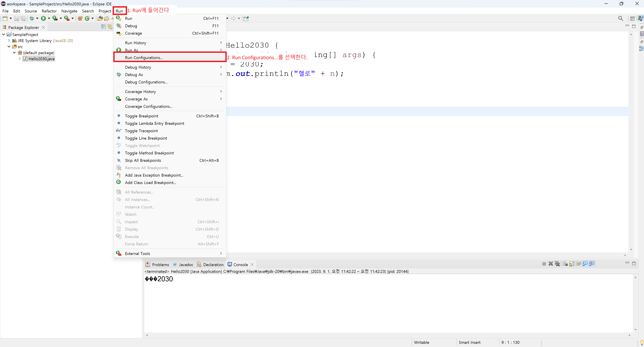Click the New Java Class toolbar icon
644x347 pixels.
click(x=87, y=18)
